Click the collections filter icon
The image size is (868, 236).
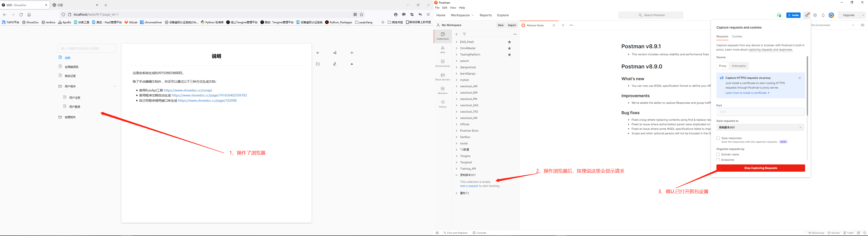[464, 34]
